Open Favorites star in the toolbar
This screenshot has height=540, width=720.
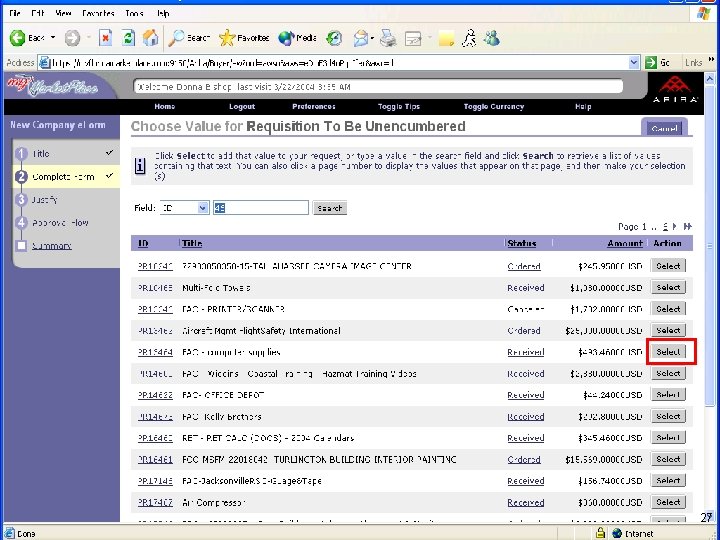tap(227, 38)
